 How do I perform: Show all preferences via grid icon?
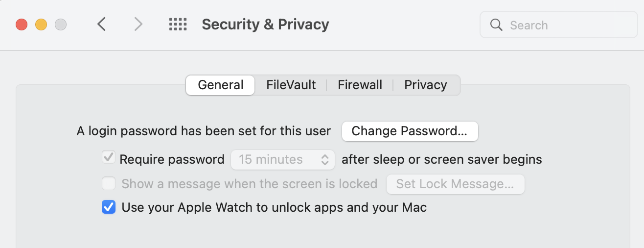pos(178,25)
